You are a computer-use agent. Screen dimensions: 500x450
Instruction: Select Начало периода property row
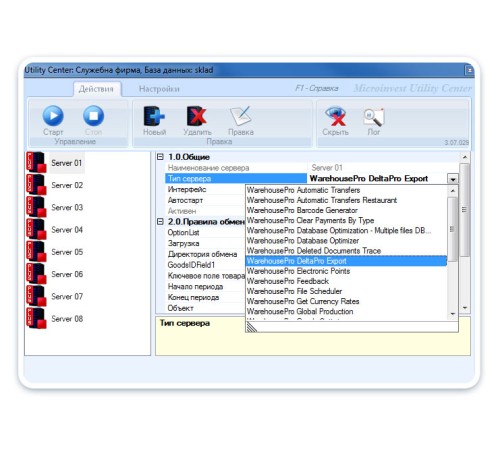point(205,286)
